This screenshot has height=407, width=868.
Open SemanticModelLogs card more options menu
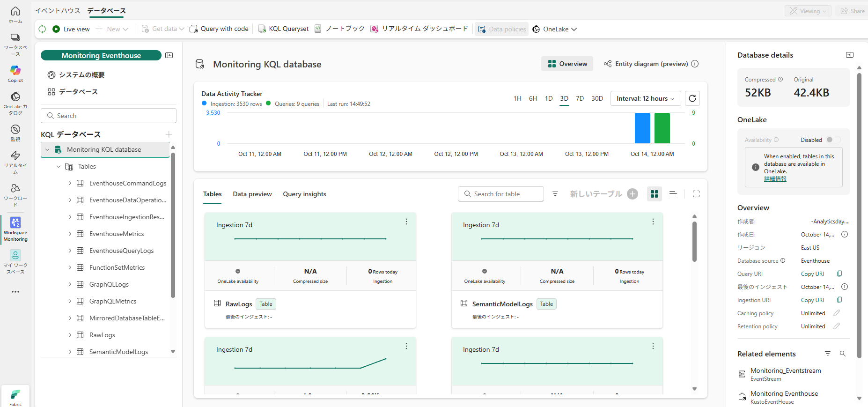tap(653, 222)
